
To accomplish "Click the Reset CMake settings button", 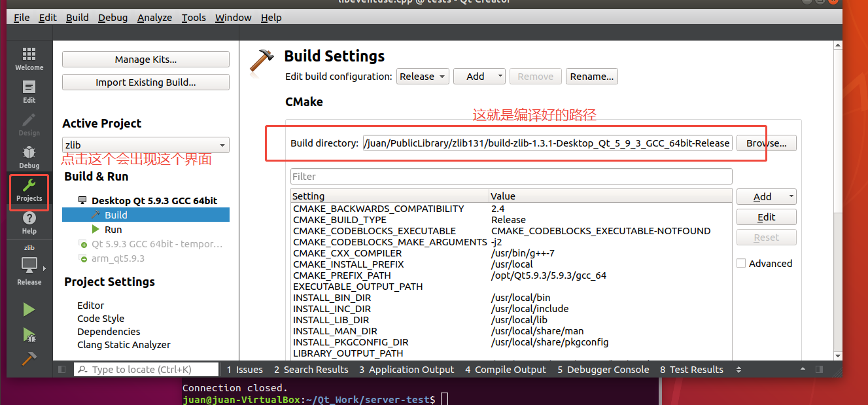I will pos(766,238).
